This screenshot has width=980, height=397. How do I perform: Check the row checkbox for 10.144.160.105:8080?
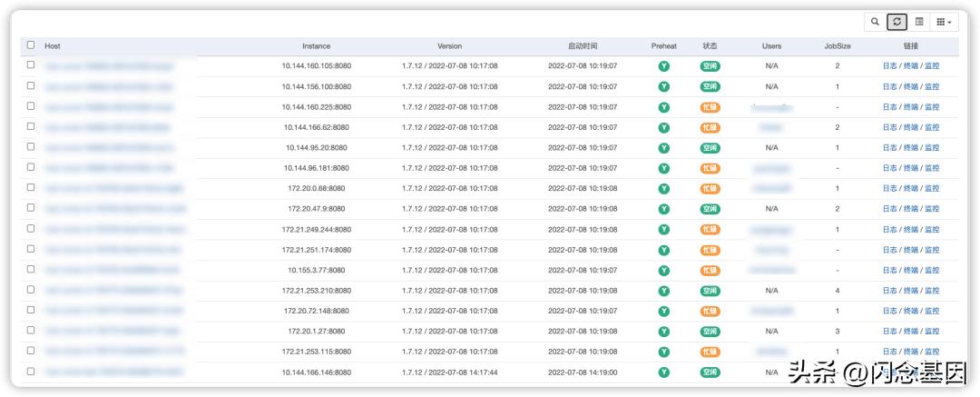(x=31, y=65)
